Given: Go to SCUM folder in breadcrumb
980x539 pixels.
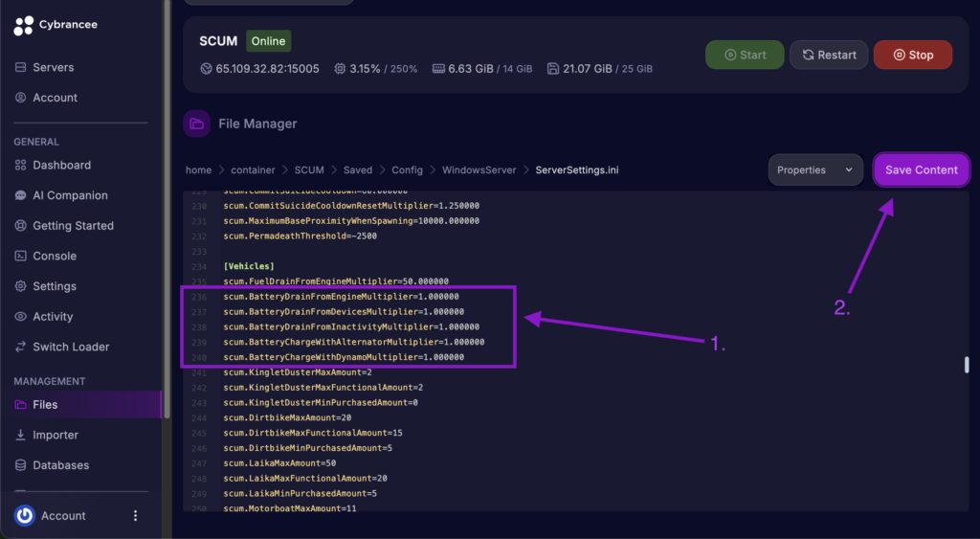Looking at the screenshot, I should [309, 170].
